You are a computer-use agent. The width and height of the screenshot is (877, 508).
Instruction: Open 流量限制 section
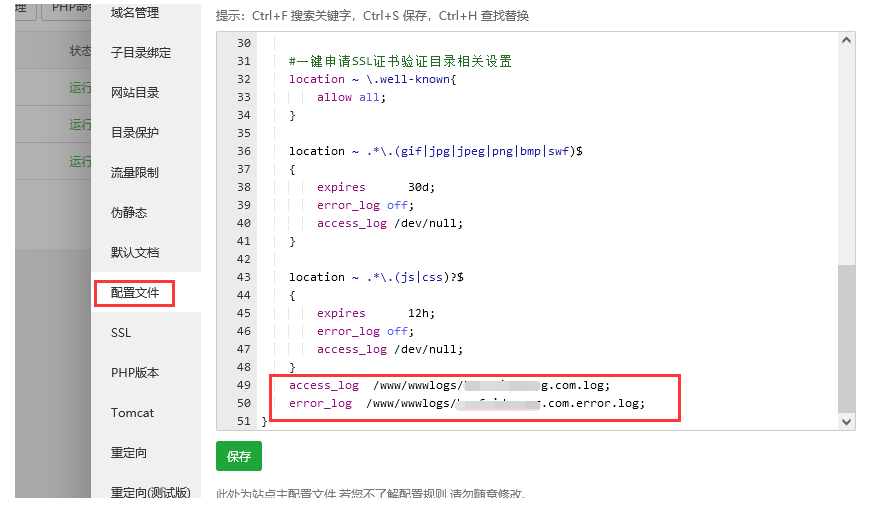(135, 172)
